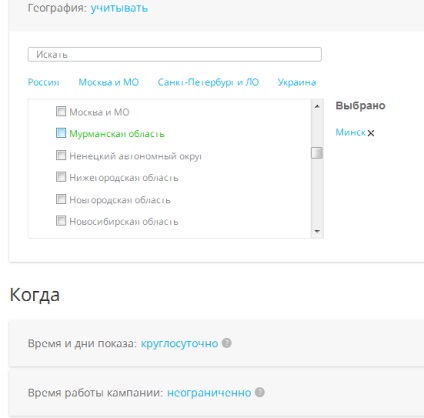Open круглосуточно display time setting
The height and width of the screenshot is (418, 424).
coord(179,343)
